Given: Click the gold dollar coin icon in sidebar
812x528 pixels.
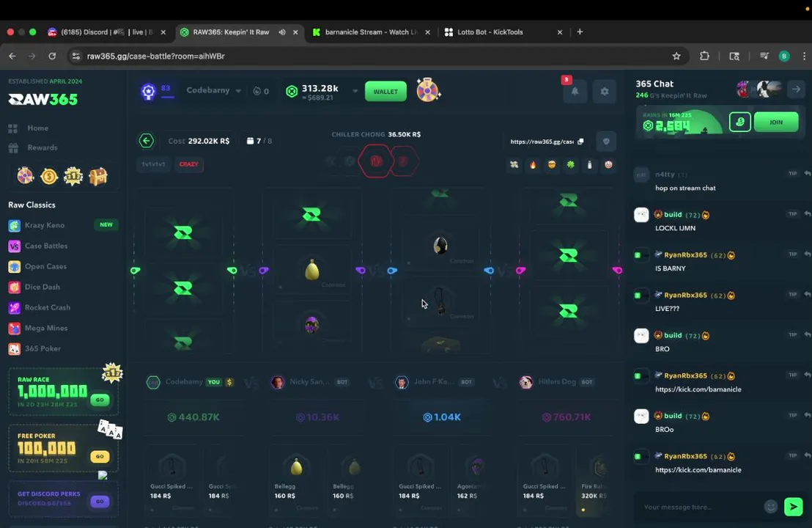Looking at the screenshot, I should (x=49, y=177).
